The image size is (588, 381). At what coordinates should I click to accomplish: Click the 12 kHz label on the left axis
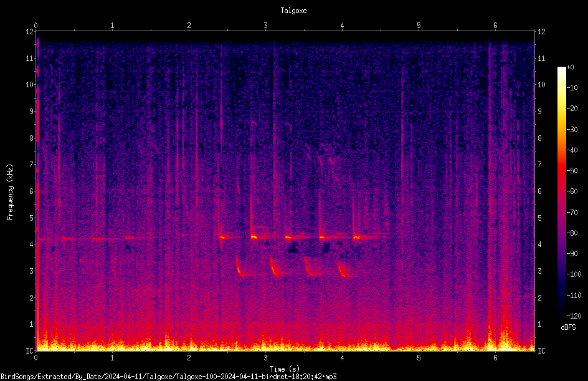[x=30, y=32]
